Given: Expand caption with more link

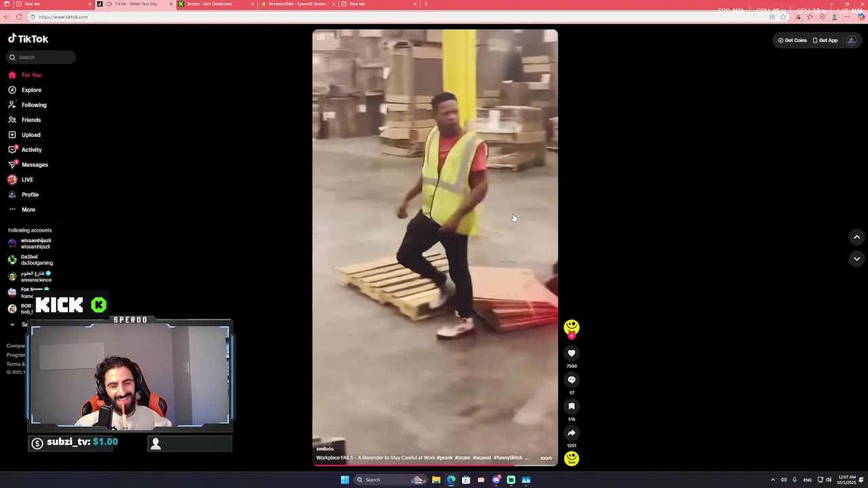Looking at the screenshot, I should pyautogui.click(x=546, y=458).
